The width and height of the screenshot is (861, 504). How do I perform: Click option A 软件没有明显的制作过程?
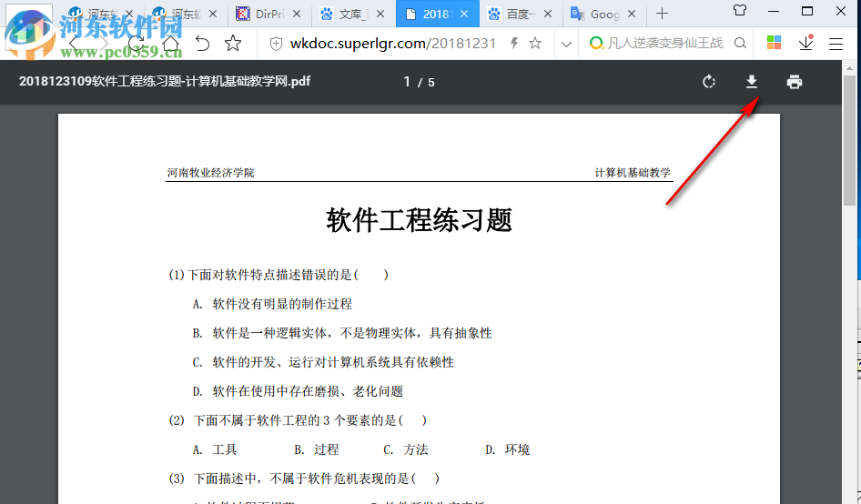click(x=272, y=304)
